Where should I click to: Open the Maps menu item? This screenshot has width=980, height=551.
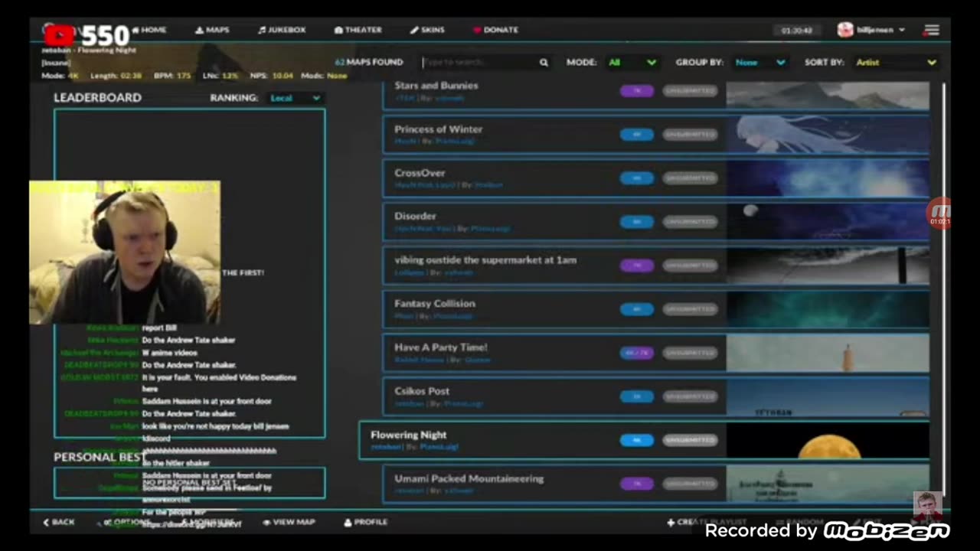[x=212, y=30]
